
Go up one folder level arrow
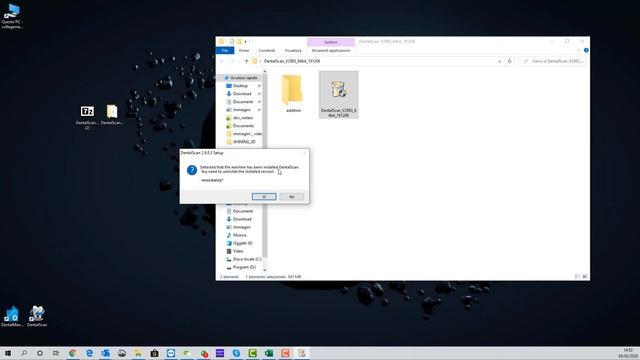coord(246,61)
